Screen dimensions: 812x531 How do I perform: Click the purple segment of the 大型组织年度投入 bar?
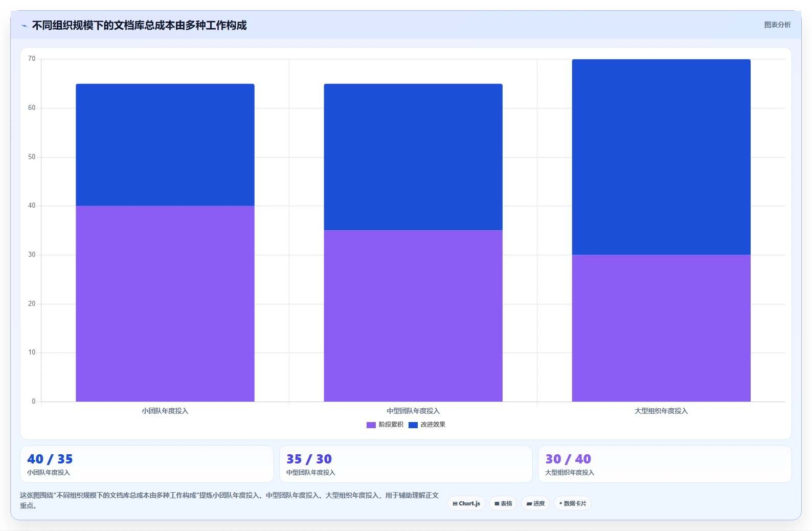[661, 328]
